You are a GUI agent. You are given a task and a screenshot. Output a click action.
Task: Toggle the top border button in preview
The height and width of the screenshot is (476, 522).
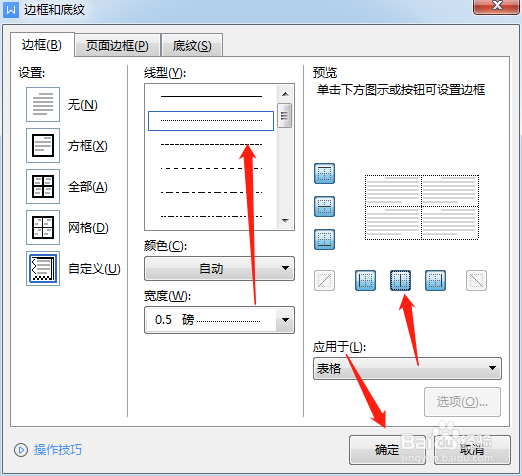(324, 173)
